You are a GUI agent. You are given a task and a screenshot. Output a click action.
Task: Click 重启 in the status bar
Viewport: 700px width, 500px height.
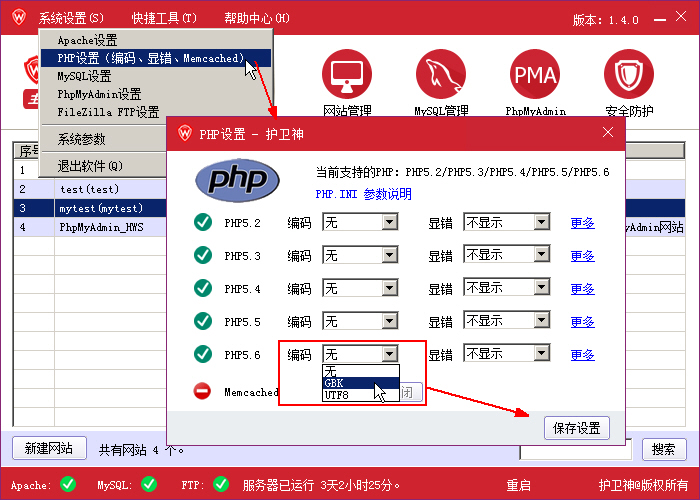[518, 485]
